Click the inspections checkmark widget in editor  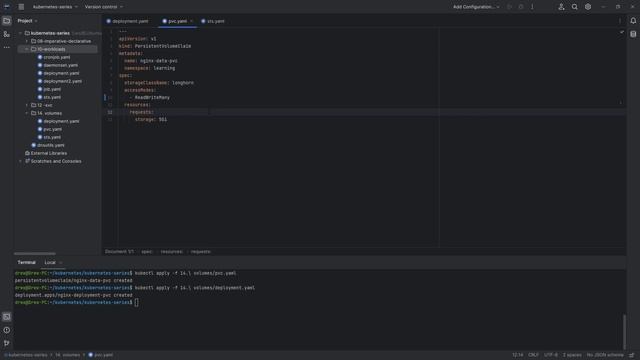pyautogui.click(x=622, y=32)
